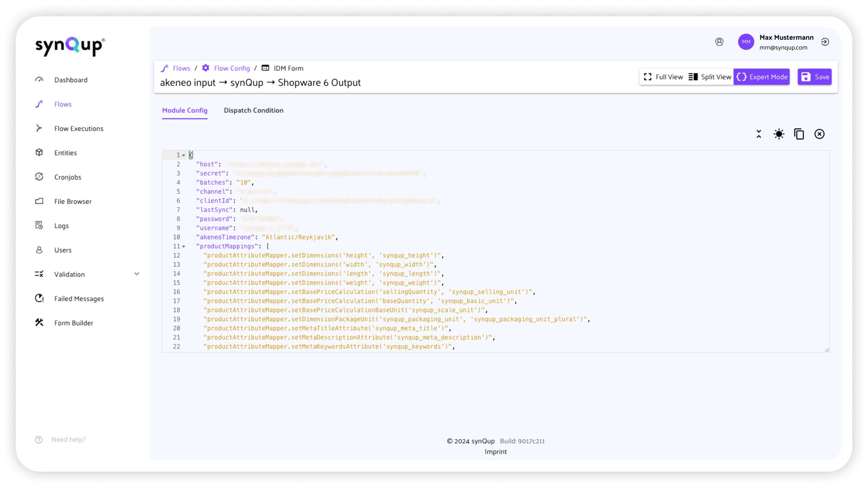Open the user profile icon in header
Screen dimensions: 868x487
pyautogui.click(x=719, y=42)
